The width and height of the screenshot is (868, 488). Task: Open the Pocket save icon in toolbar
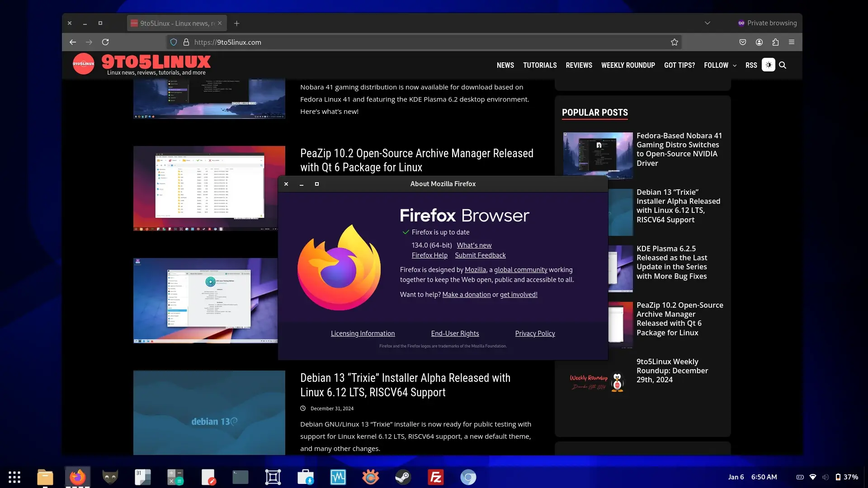pyautogui.click(x=743, y=42)
